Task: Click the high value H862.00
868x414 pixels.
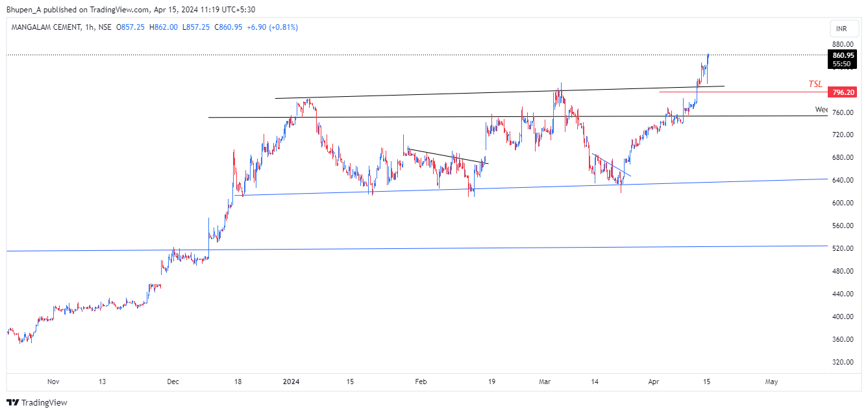Action: point(163,27)
